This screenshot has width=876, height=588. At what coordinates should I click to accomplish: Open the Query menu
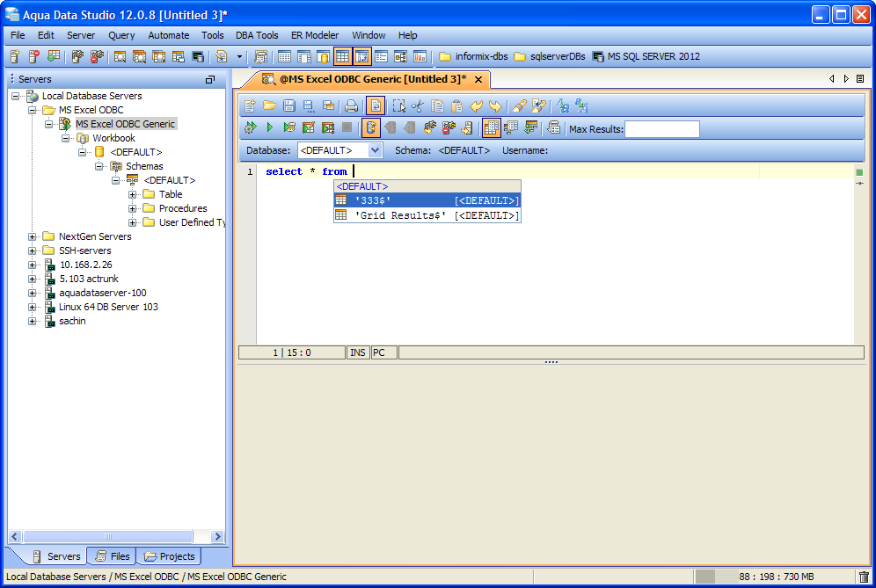(x=121, y=35)
